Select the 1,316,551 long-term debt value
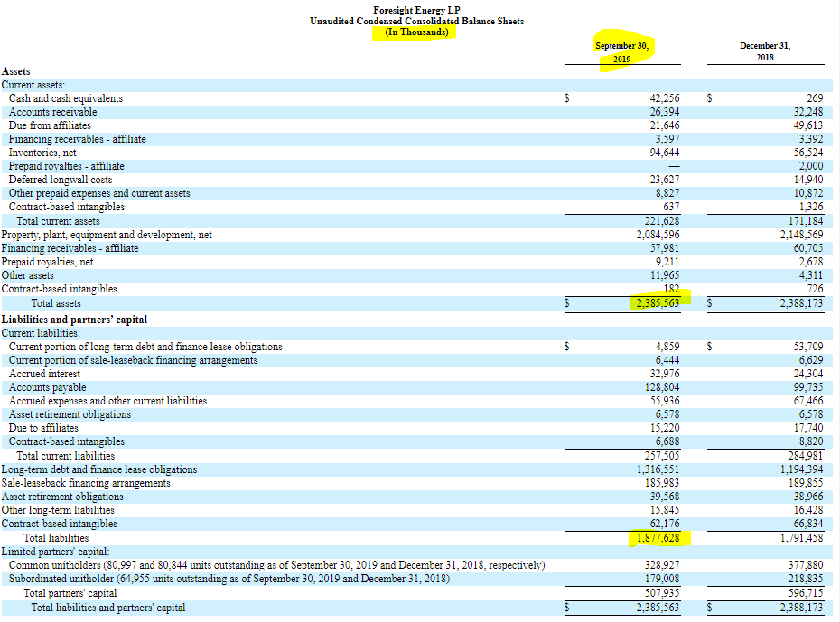Viewport: 840px width, 622px height. [x=658, y=469]
